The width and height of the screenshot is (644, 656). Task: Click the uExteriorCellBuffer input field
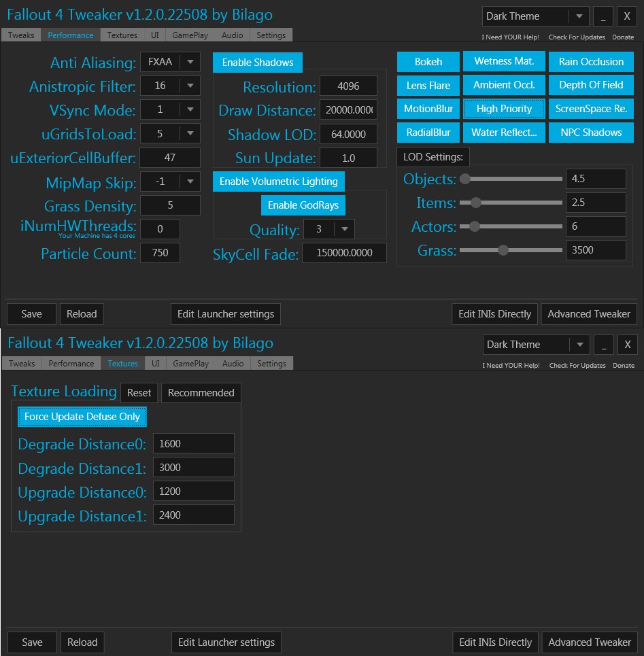point(170,158)
